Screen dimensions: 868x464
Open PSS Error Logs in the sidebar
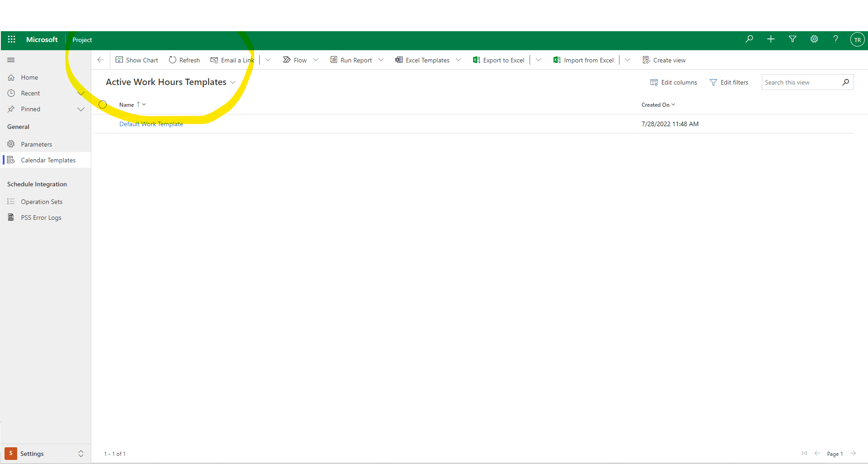click(x=41, y=218)
